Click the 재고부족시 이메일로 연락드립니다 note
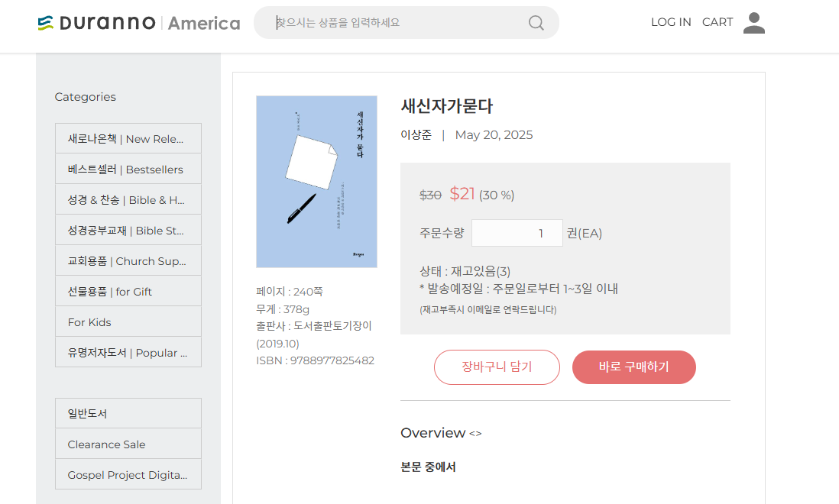 click(488, 309)
